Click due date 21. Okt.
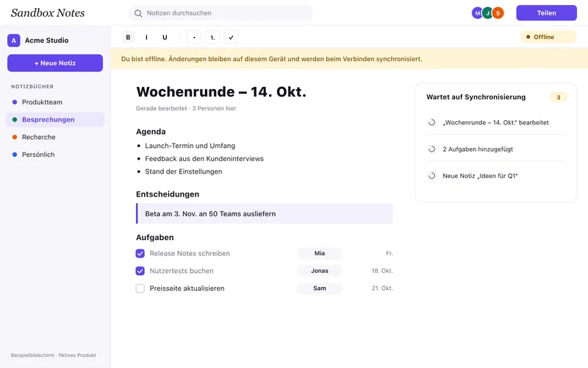 tap(382, 289)
